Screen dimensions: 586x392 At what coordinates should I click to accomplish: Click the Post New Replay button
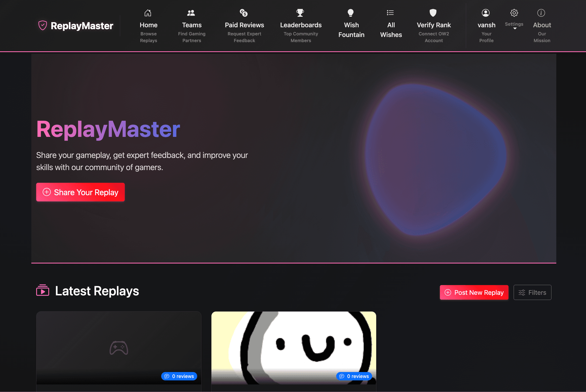(x=474, y=292)
